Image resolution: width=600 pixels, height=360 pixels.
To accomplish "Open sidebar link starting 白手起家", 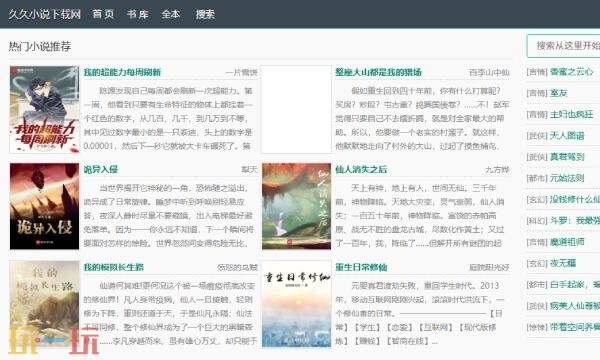I will coord(575,285).
